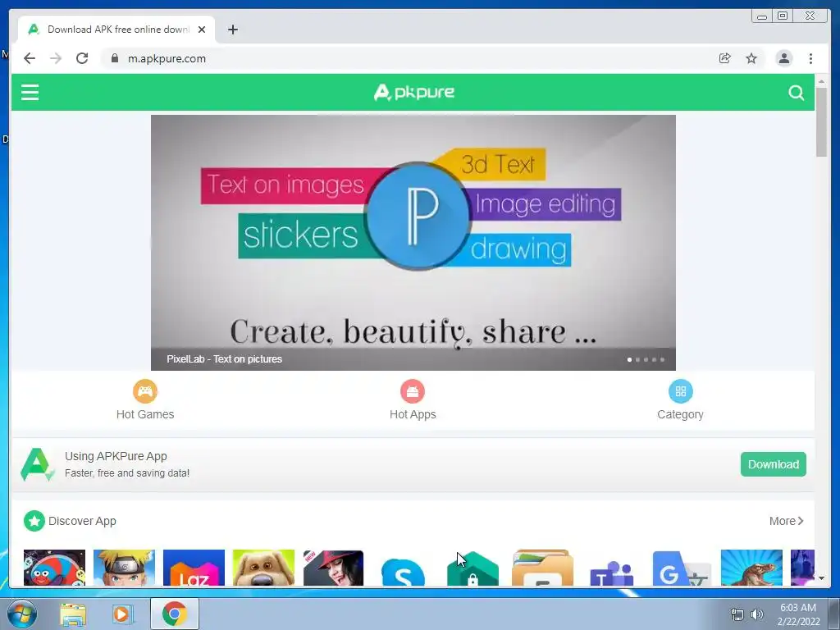Open the Lazada app icon
This screenshot has width=840, height=630.
pyautogui.click(x=194, y=568)
